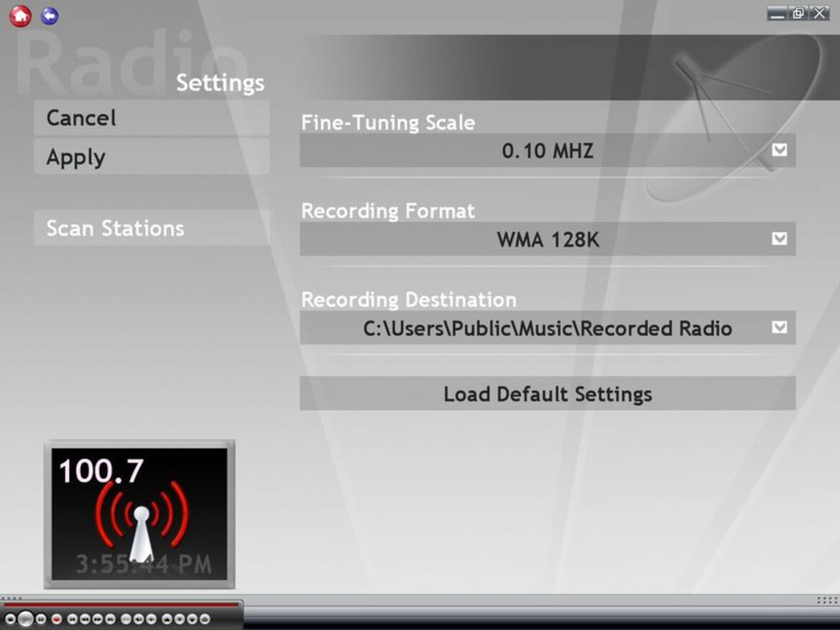Skip to next with the playback bar
Viewport: 840px width, 630px height.
click(x=111, y=619)
